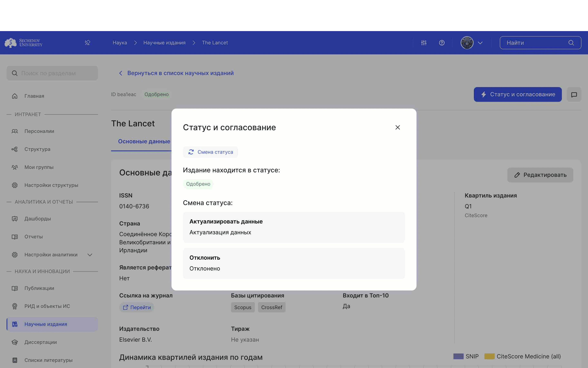Click the Персоналии people icon

point(14,131)
